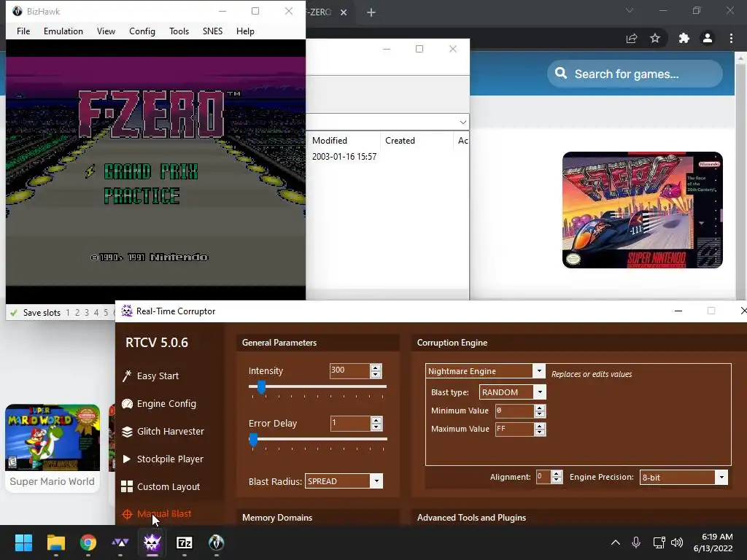Image resolution: width=747 pixels, height=560 pixels.
Task: Open File Explorer from the taskbar
Action: 55,542
